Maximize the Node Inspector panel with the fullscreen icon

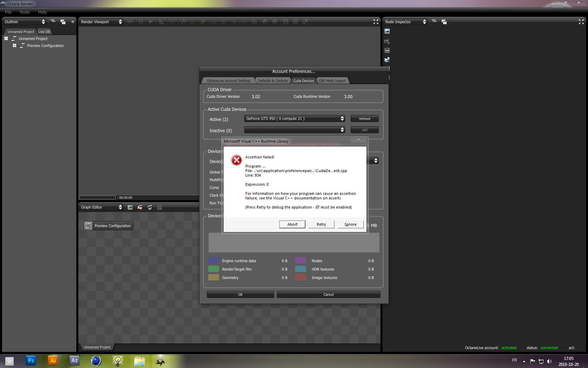coord(581,22)
